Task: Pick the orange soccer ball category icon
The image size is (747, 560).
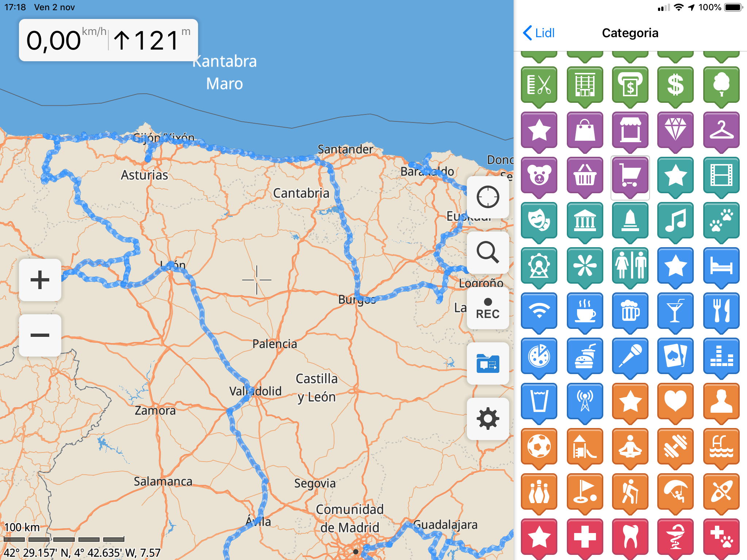Action: [x=539, y=447]
